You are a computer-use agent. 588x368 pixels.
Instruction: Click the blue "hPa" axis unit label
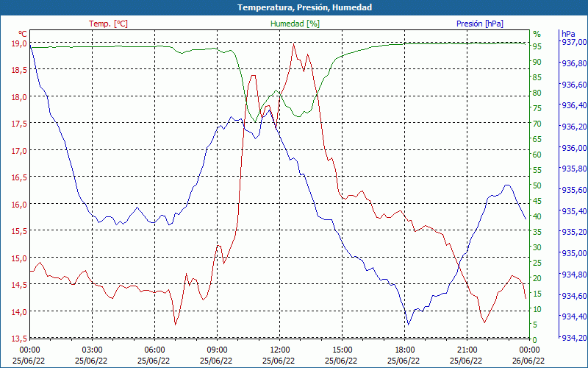(x=568, y=34)
